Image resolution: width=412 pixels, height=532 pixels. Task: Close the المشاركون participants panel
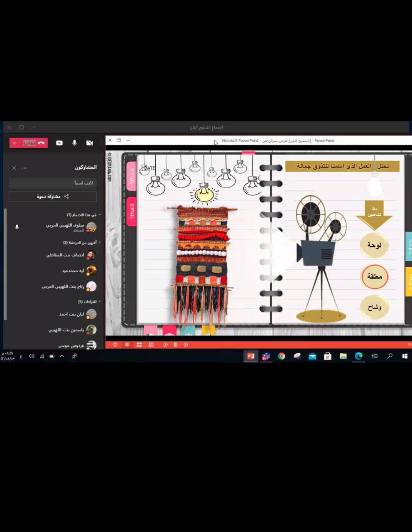(x=14, y=168)
